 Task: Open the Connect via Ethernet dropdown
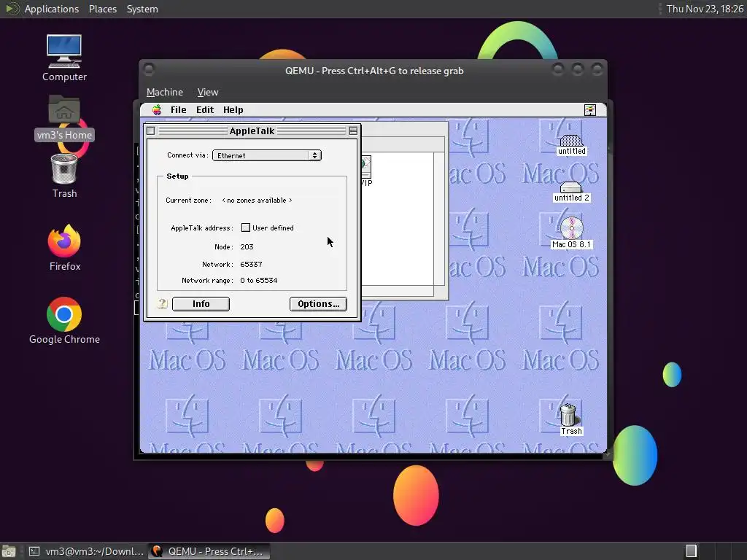click(267, 155)
